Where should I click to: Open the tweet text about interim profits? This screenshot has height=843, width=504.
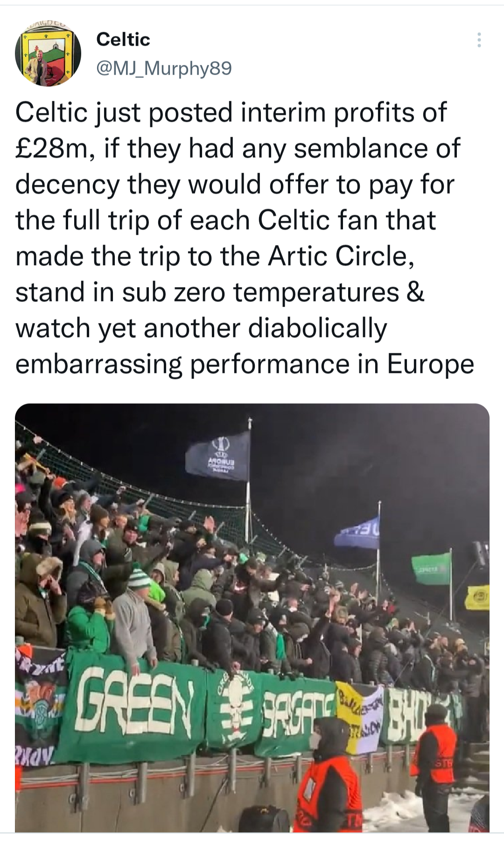point(245,238)
